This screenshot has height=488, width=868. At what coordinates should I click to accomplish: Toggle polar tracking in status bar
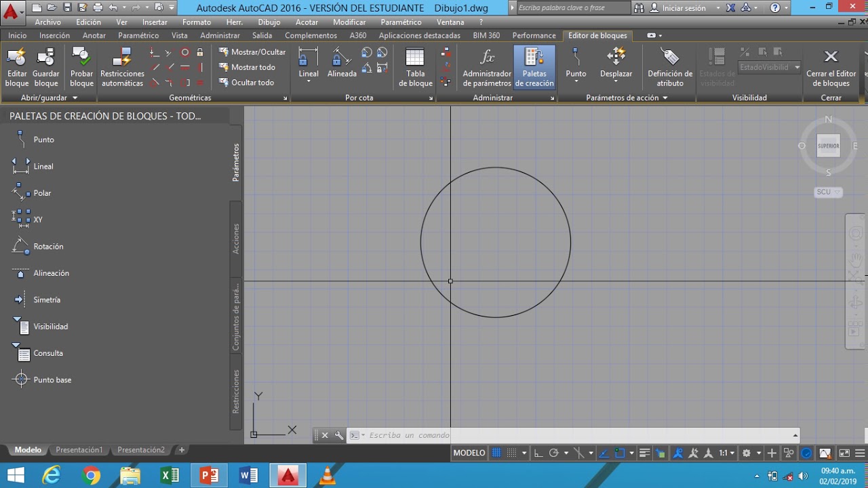coord(553,453)
